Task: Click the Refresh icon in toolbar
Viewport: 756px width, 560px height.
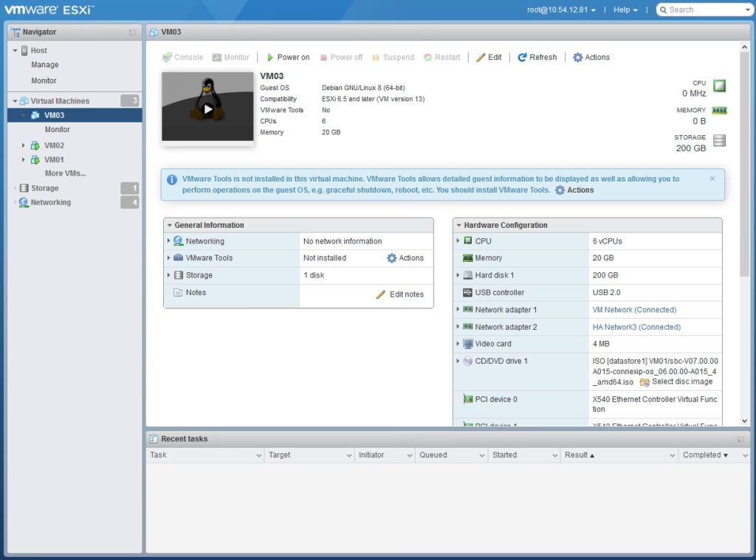Action: pyautogui.click(x=522, y=58)
